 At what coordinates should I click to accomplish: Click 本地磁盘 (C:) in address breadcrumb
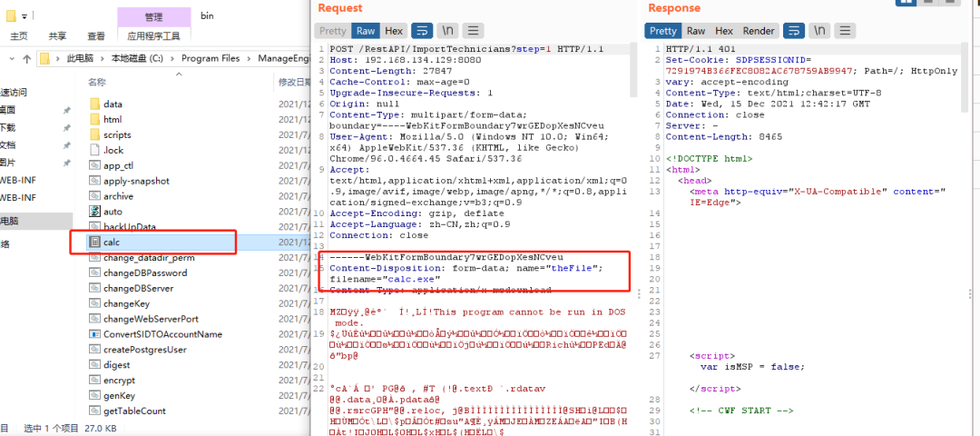tap(137, 58)
